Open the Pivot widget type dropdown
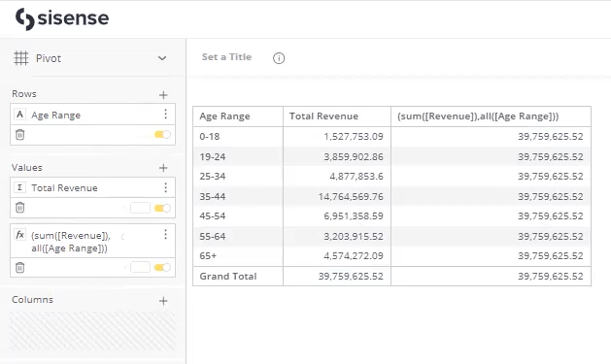 [162, 58]
